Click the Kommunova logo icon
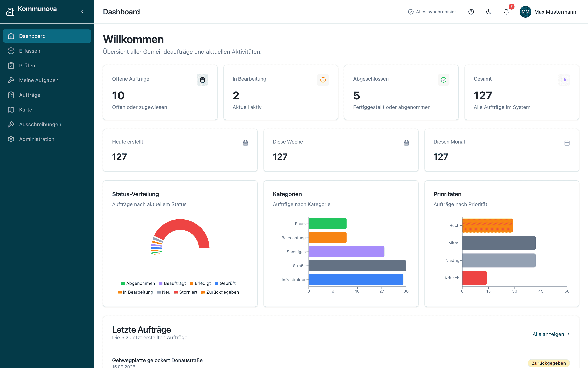 click(10, 12)
